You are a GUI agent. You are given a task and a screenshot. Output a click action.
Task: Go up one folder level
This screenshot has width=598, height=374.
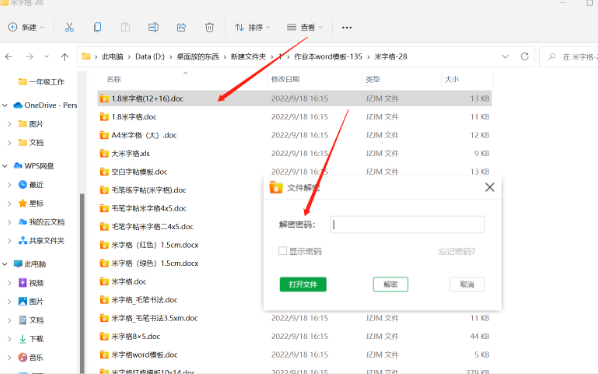[64, 57]
